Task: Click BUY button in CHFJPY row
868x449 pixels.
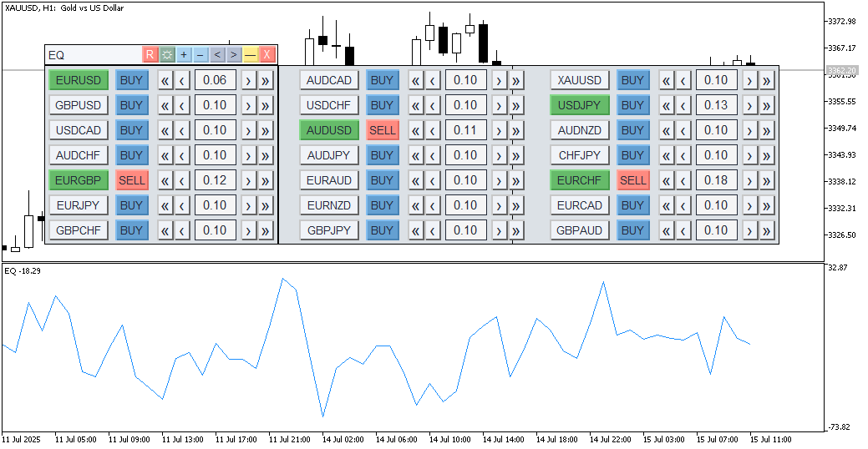Action: pyautogui.click(x=632, y=155)
